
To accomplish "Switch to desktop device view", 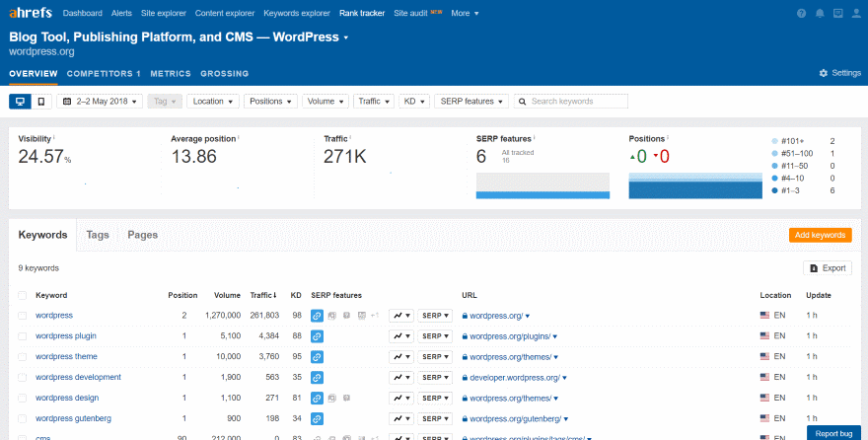I will 20,101.
